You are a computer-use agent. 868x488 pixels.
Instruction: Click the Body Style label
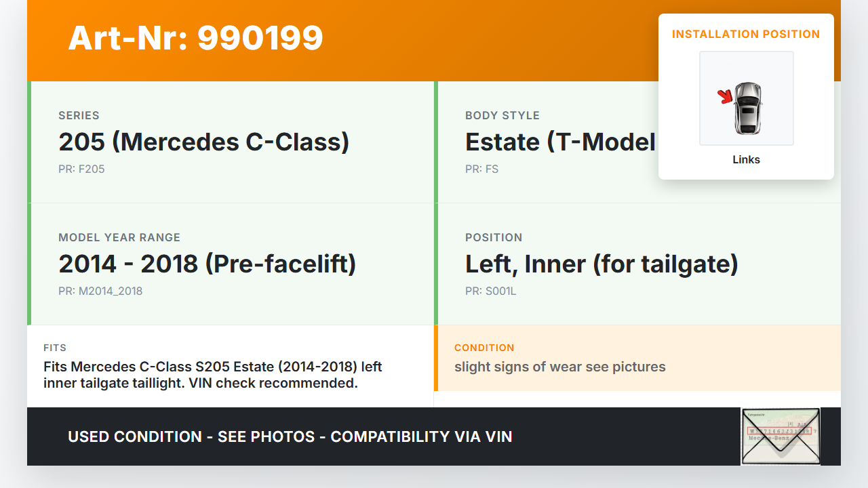tap(502, 116)
